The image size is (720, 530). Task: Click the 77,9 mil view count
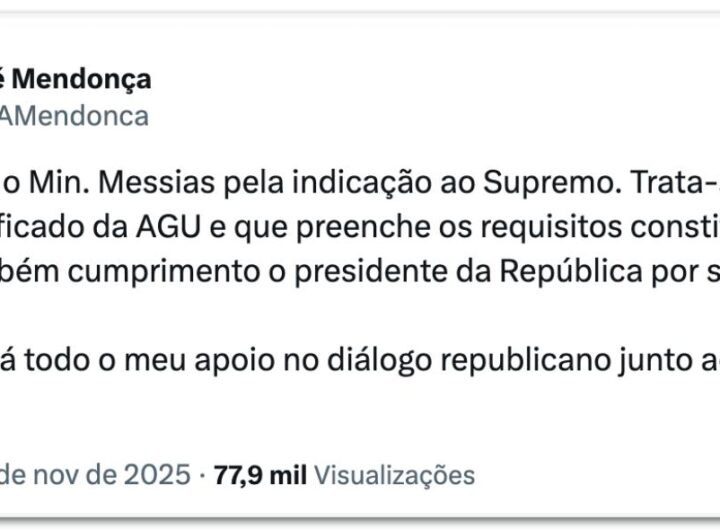click(254, 473)
